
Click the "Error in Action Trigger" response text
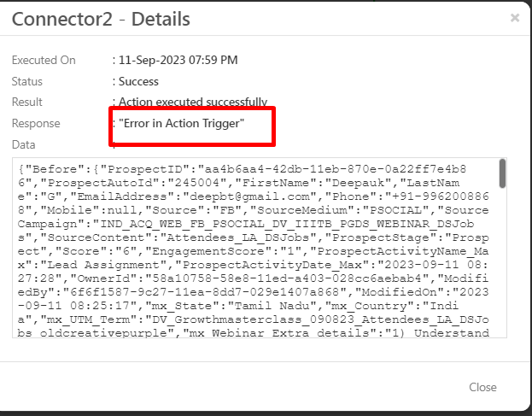tap(182, 124)
